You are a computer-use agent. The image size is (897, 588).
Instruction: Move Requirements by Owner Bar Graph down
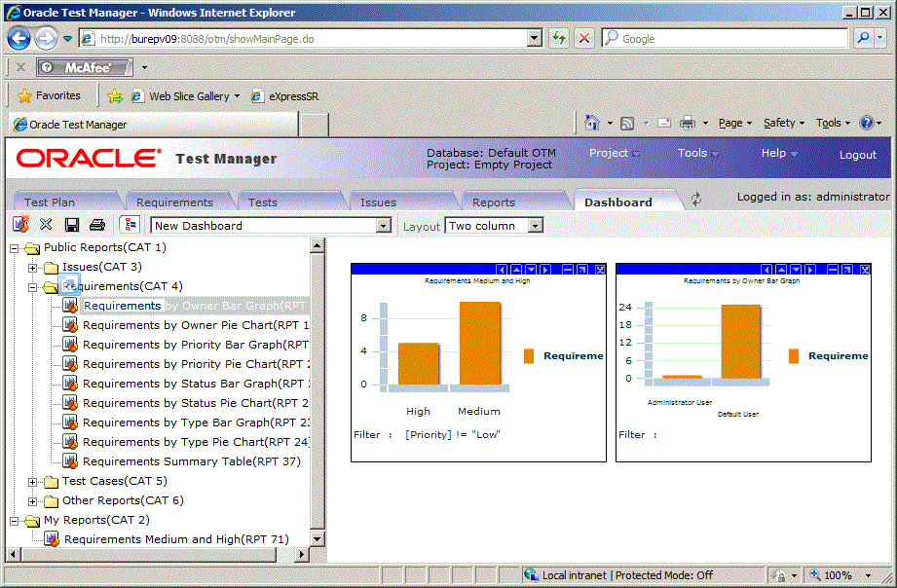pos(796,270)
